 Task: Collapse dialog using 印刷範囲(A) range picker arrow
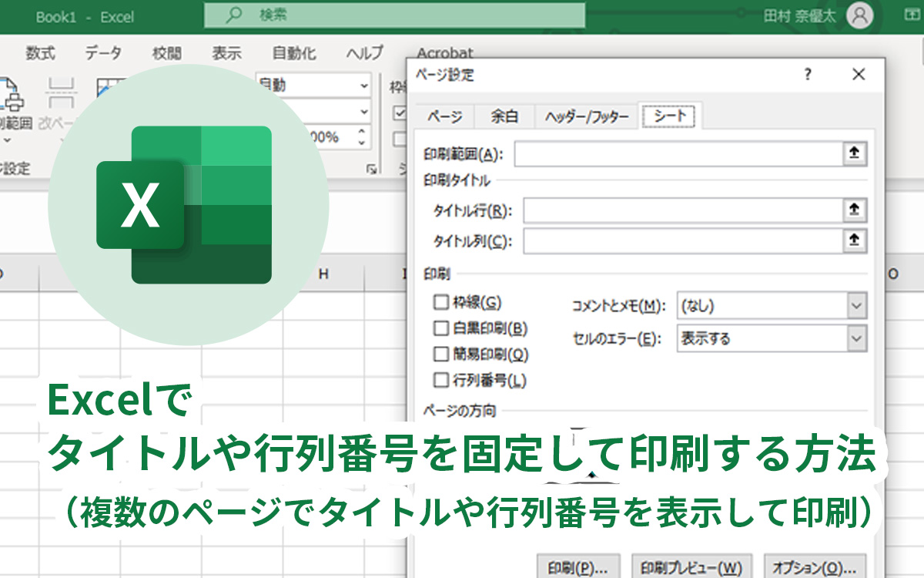854,154
